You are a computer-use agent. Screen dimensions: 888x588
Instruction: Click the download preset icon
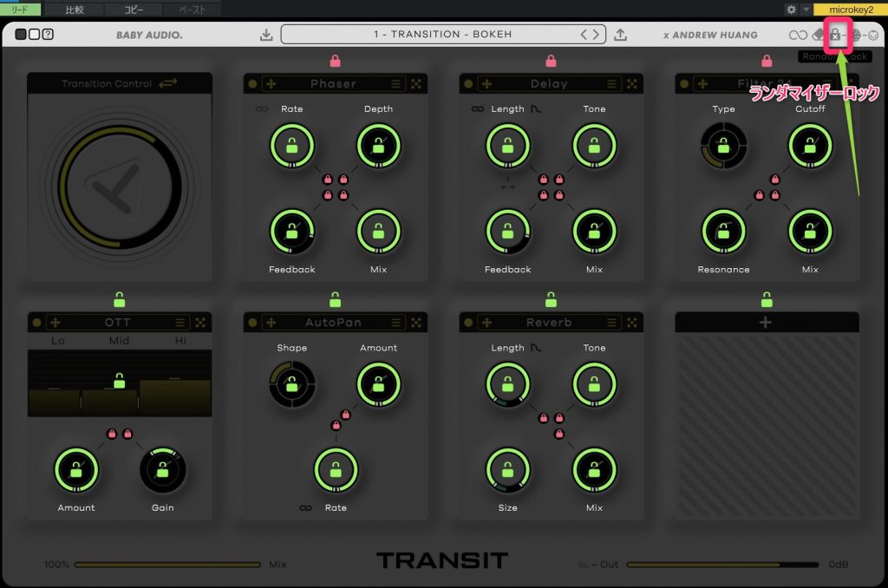266,35
